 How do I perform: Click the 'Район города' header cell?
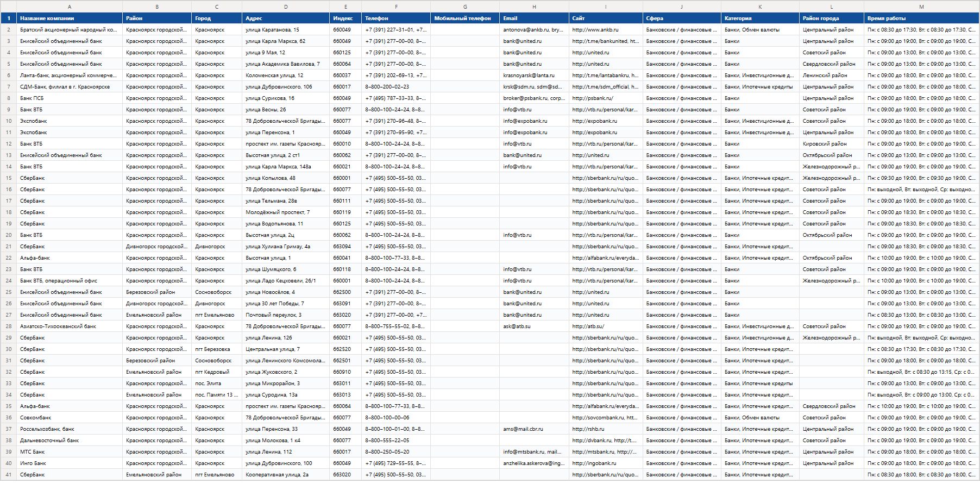(832, 18)
